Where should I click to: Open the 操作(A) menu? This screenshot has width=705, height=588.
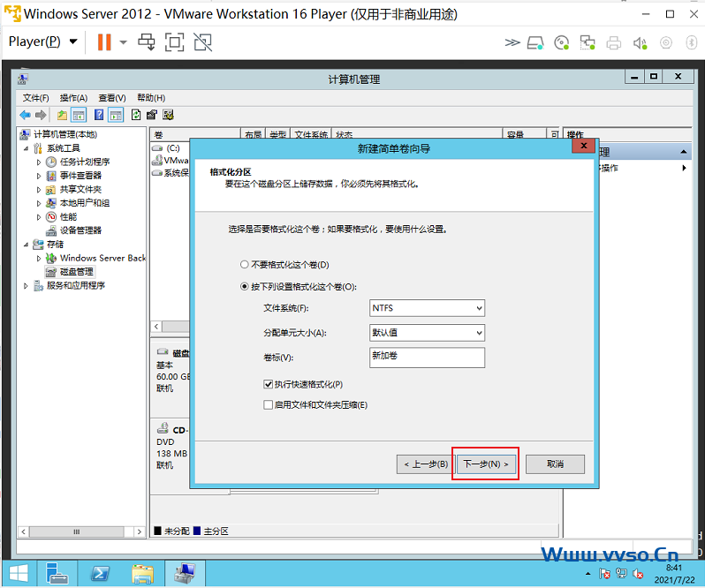pos(73,98)
